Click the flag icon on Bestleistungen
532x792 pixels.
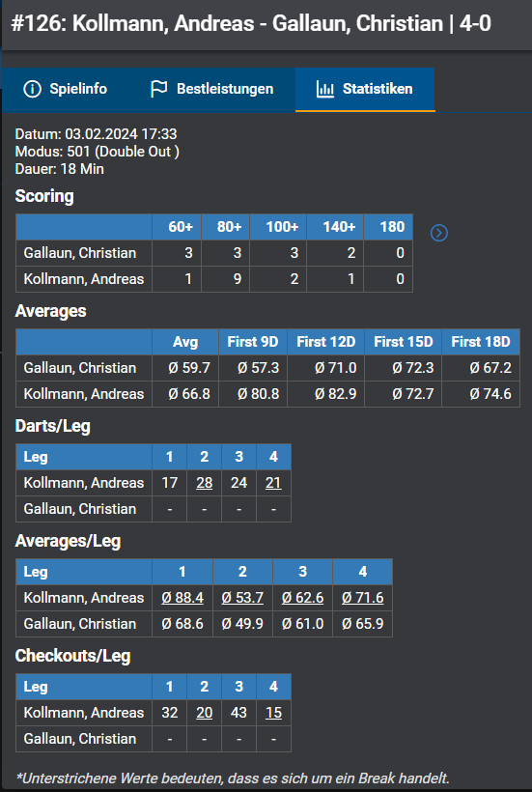[158, 90]
